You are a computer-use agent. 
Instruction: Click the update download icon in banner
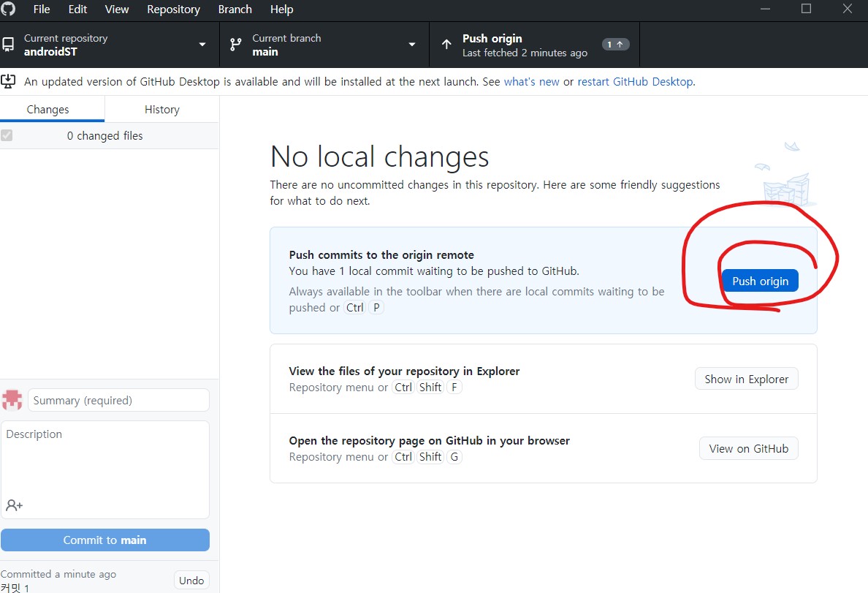coord(8,81)
